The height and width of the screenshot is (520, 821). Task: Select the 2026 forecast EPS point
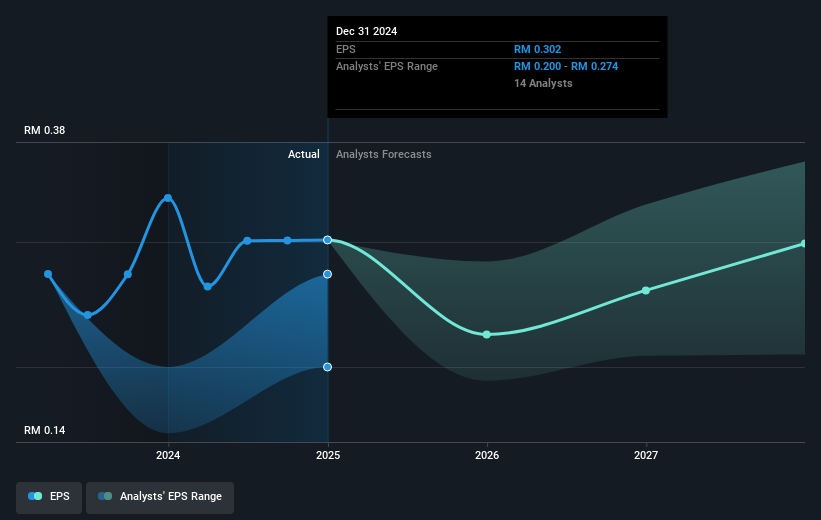click(x=487, y=335)
